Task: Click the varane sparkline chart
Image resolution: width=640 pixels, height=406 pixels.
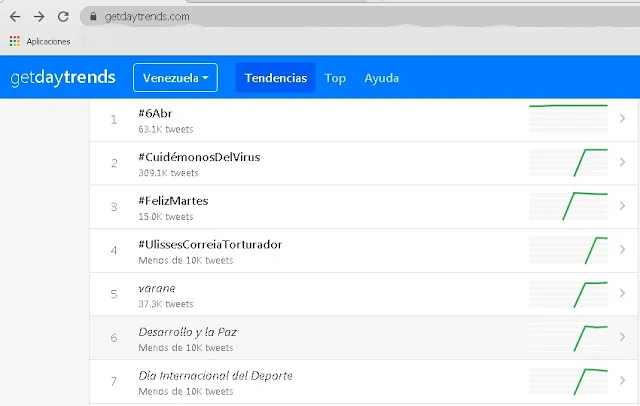Action: [x=568, y=294]
